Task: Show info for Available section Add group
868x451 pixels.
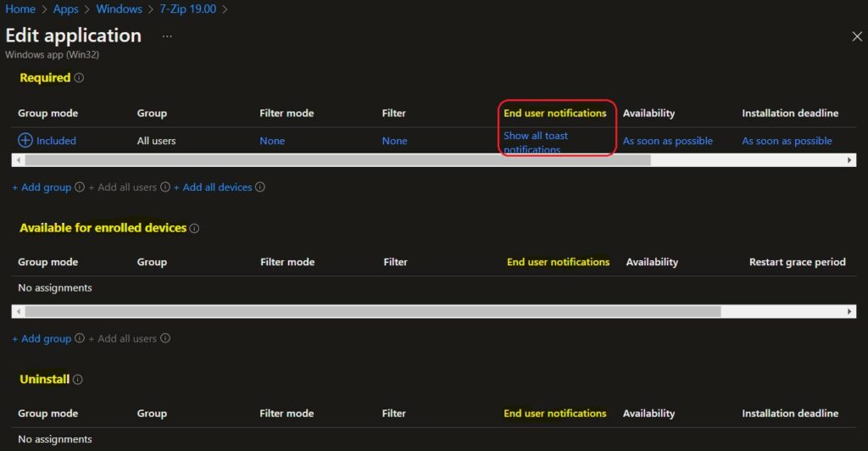Action: pos(80,338)
